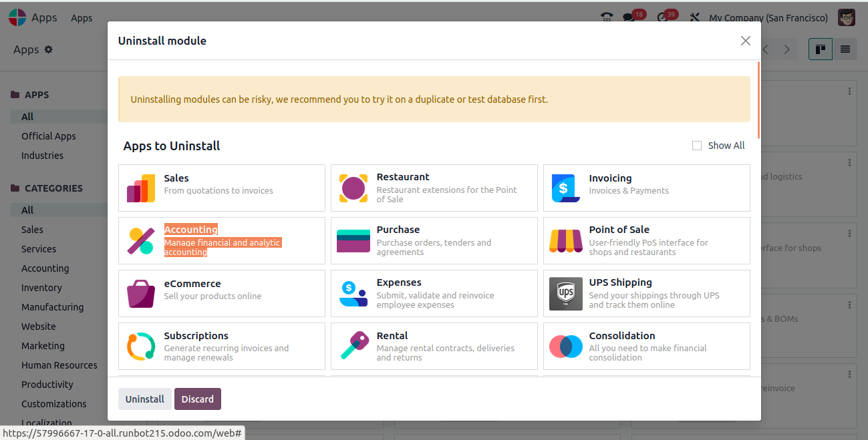
Task: Enable the Show All checkbox
Action: [697, 146]
